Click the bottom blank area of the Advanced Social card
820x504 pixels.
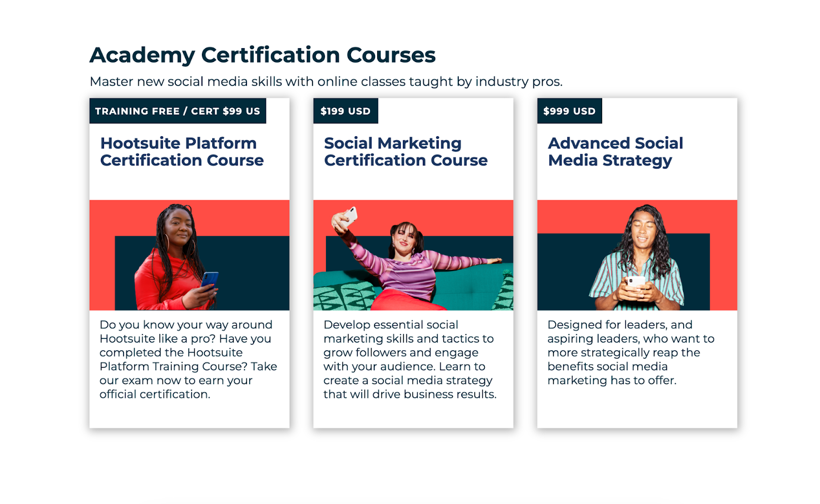tap(637, 407)
